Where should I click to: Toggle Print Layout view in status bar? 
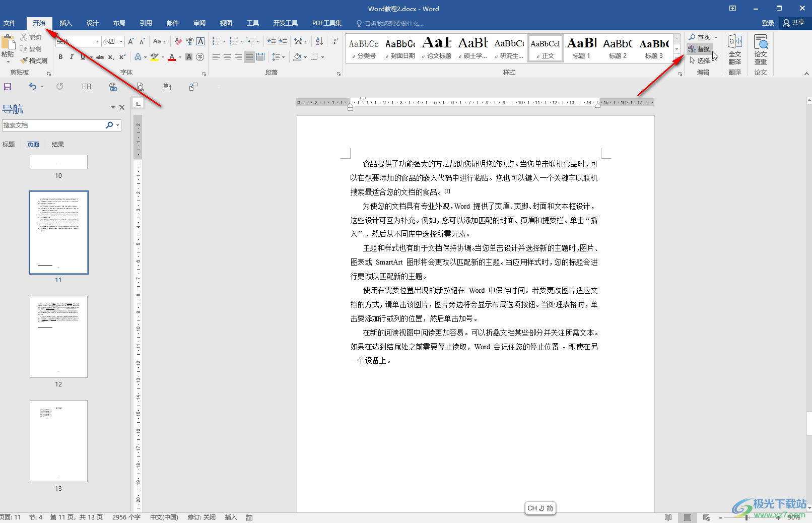[687, 517]
